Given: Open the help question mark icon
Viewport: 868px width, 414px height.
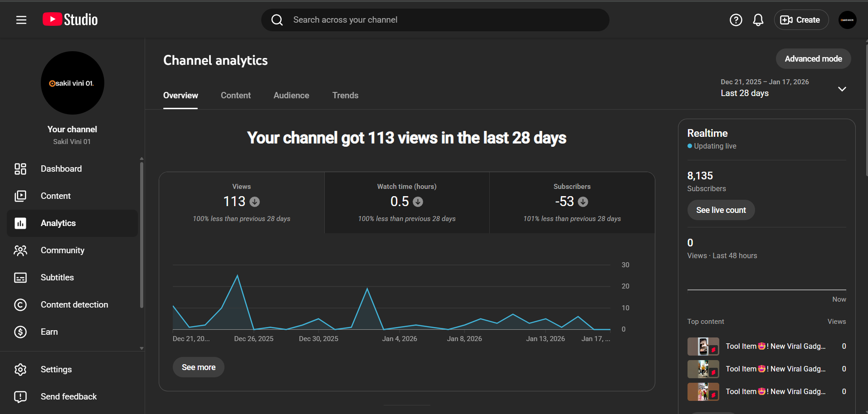Looking at the screenshot, I should pyautogui.click(x=736, y=20).
